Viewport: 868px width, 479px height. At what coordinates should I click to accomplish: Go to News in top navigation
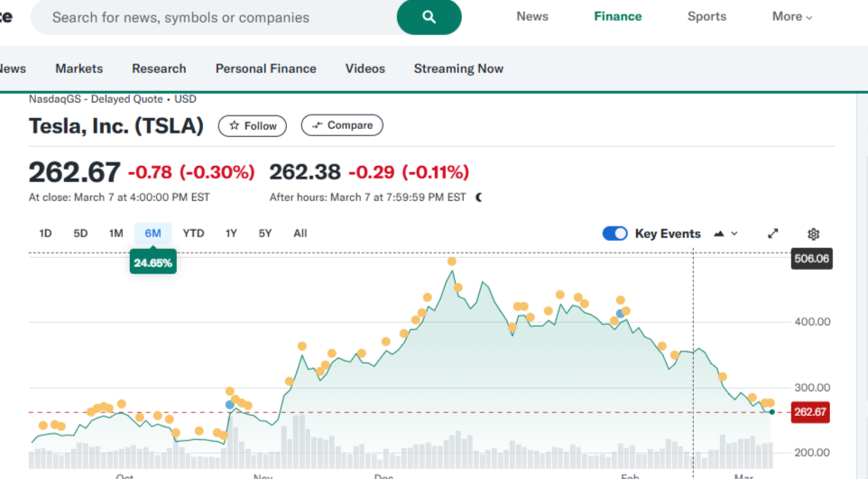pyautogui.click(x=532, y=16)
